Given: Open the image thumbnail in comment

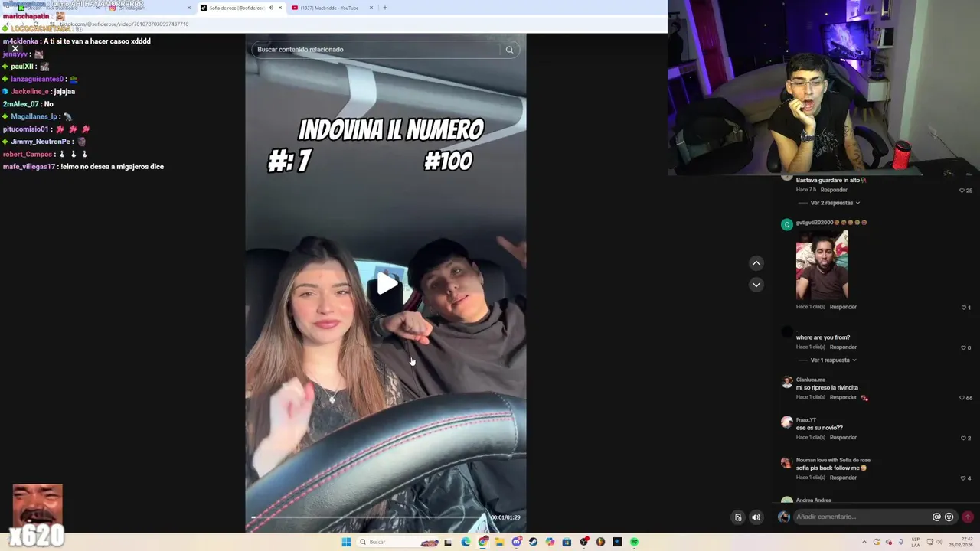Looking at the screenshot, I should pyautogui.click(x=822, y=265).
